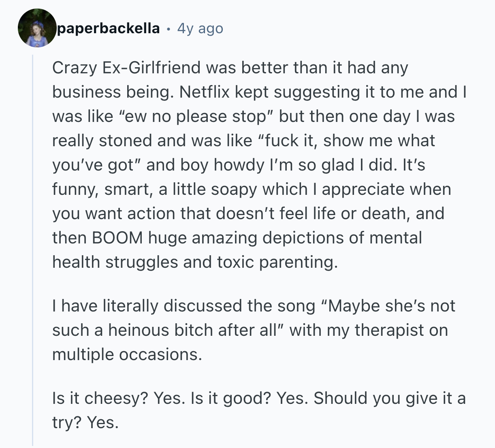The height and width of the screenshot is (448, 495).
Task: Click the word "Netflix" in the comment
Action: 205,92
